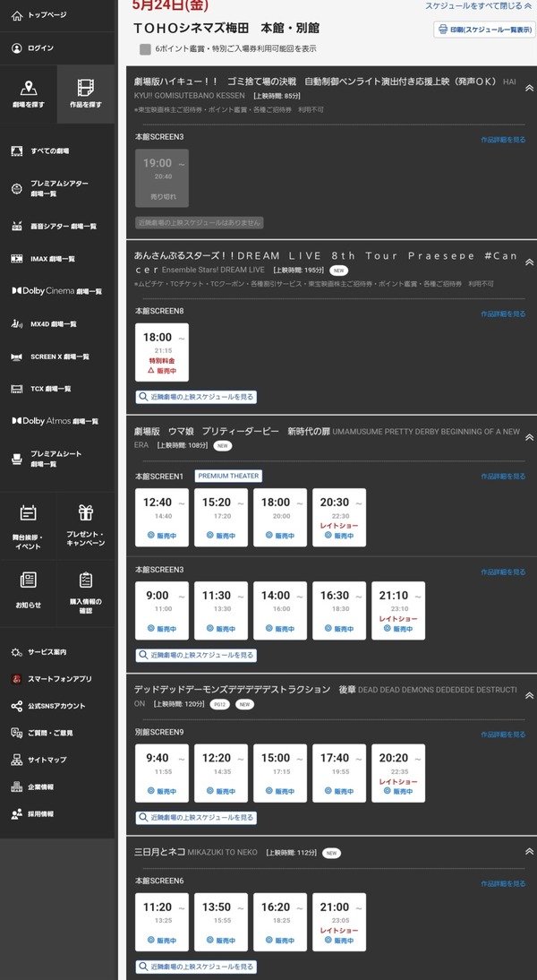Open Dolby Atmos劇場一覧 entry
The height and width of the screenshot is (980, 537).
55,421
